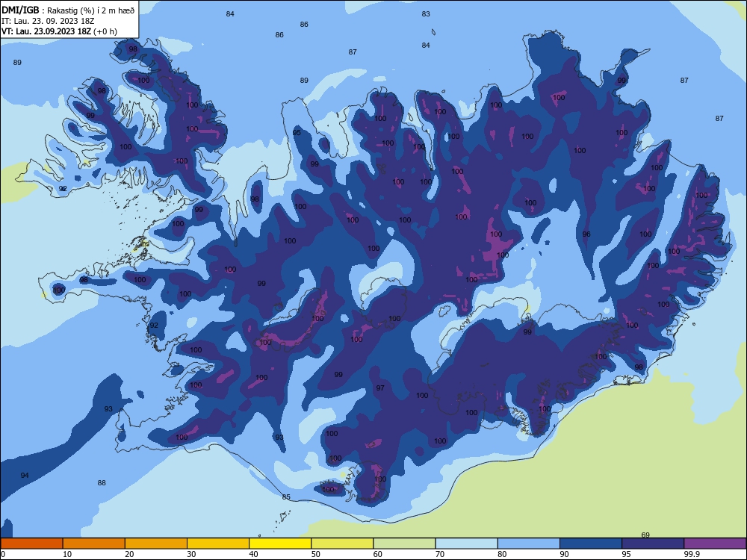This screenshot has width=747, height=560.
Task: Select the '85' humidity value on the map
Action: (x=286, y=497)
